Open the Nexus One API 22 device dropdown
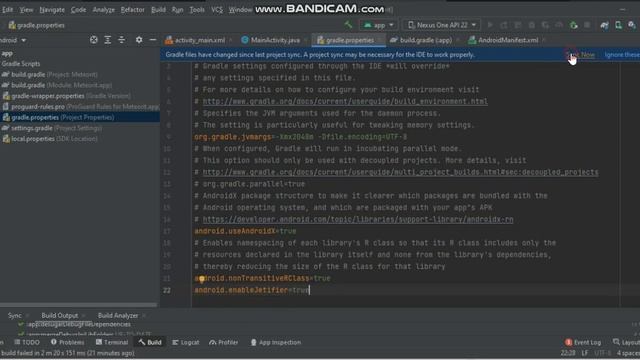The width and height of the screenshot is (640, 360). (x=441, y=25)
